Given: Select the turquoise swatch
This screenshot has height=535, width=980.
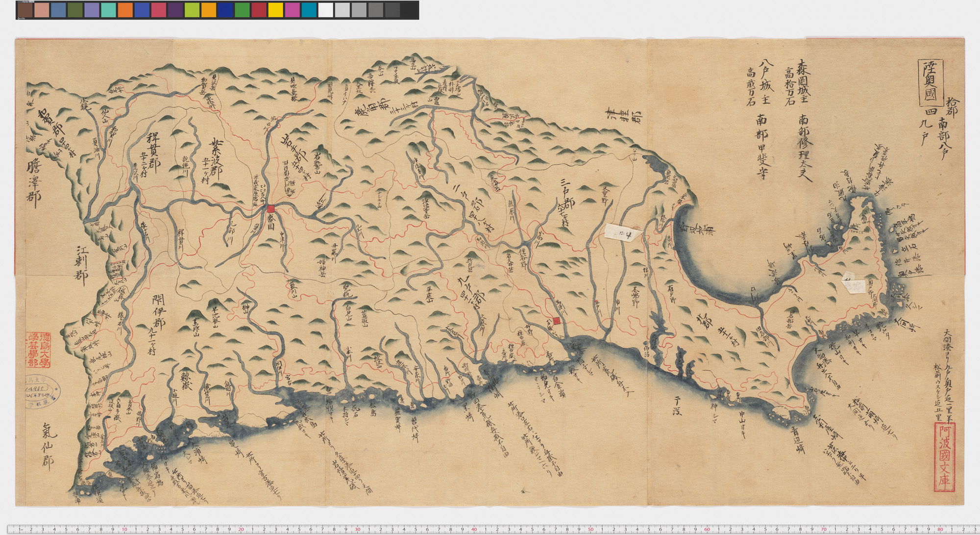Looking at the screenshot, I should tap(108, 10).
